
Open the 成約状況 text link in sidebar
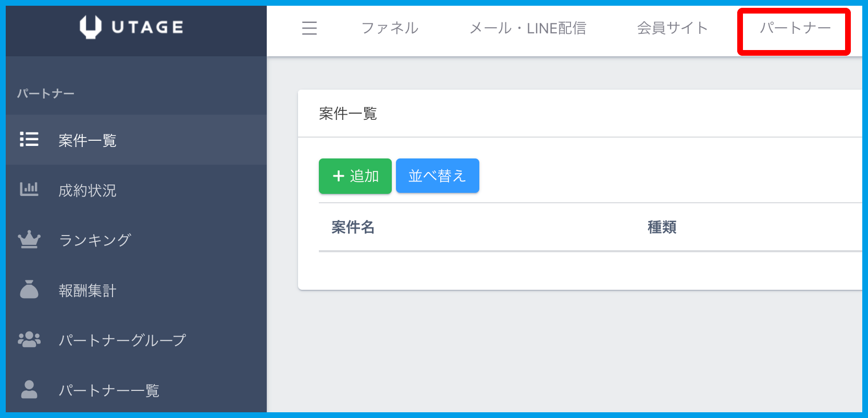(88, 191)
